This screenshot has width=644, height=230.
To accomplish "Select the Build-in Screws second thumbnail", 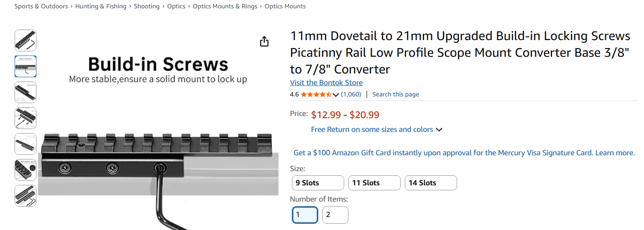I will (x=26, y=66).
